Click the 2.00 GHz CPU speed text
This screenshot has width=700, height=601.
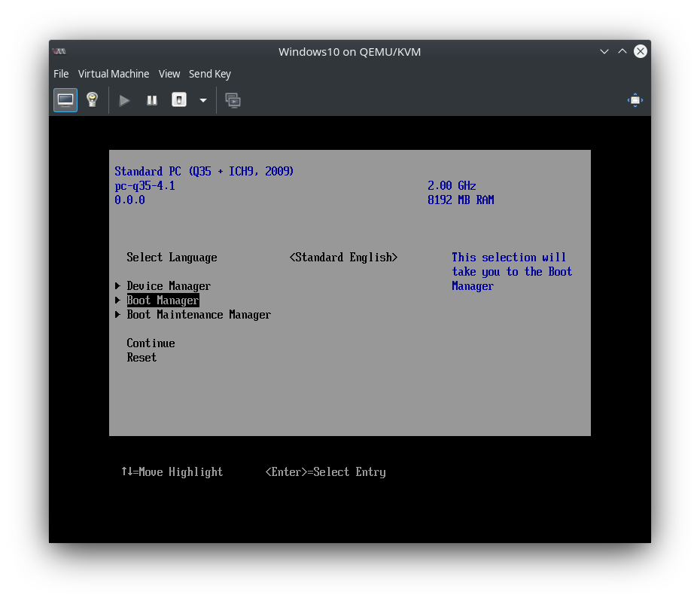pyautogui.click(x=452, y=186)
